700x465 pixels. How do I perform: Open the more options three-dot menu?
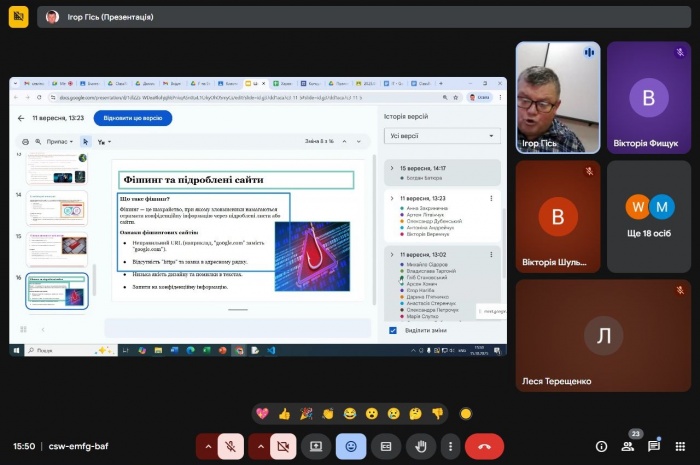(x=451, y=446)
